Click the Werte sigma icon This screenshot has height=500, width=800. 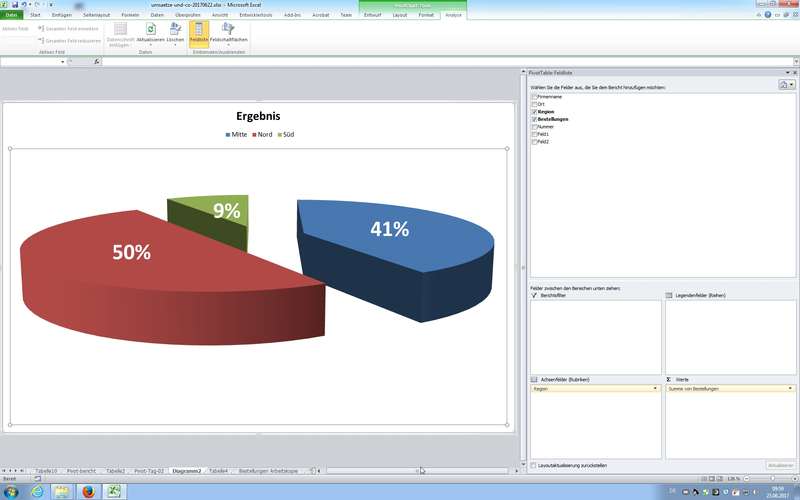click(x=669, y=380)
